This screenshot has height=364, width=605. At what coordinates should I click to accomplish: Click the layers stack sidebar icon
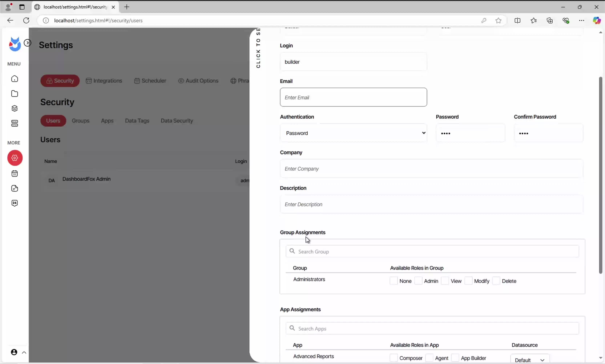point(15,108)
